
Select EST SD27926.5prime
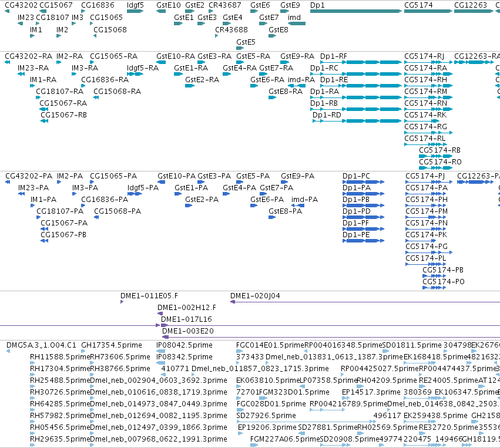click(x=304, y=422)
